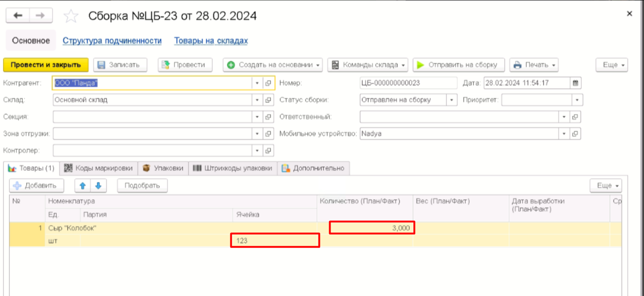
Task: Open the Печать dropdown menu
Action: click(534, 65)
